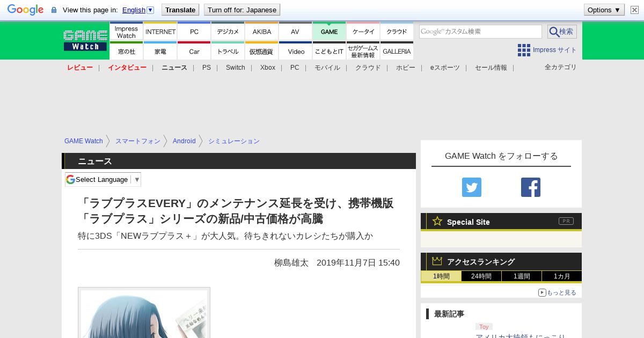Click the Translate button

tap(180, 10)
